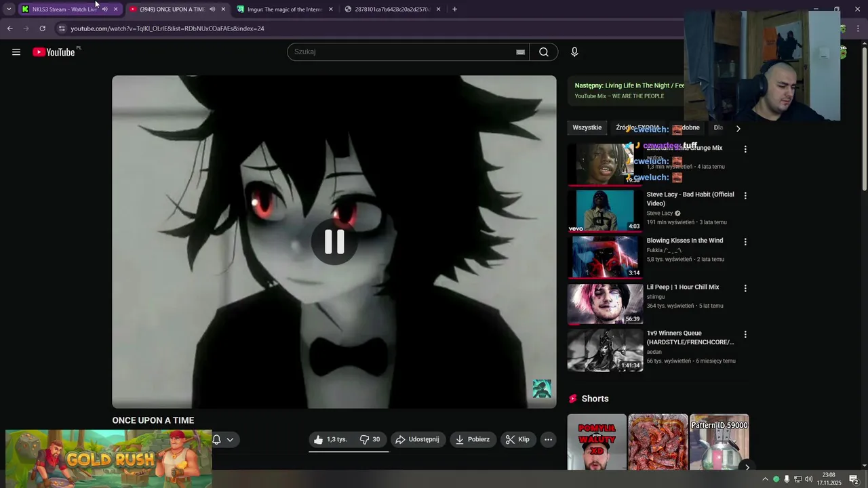The image size is (868, 488).
Task: Close the ONCE UPON A TIME tab
Action: coord(223,9)
